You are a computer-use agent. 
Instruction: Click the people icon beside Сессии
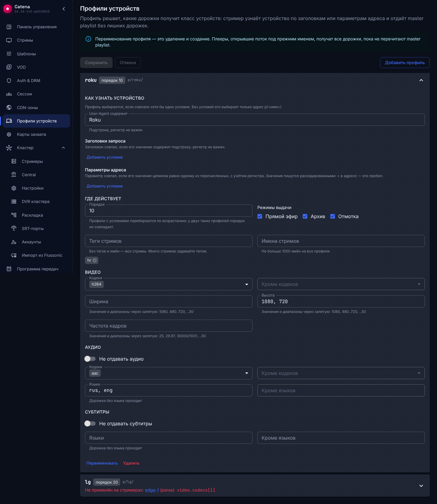click(9, 94)
